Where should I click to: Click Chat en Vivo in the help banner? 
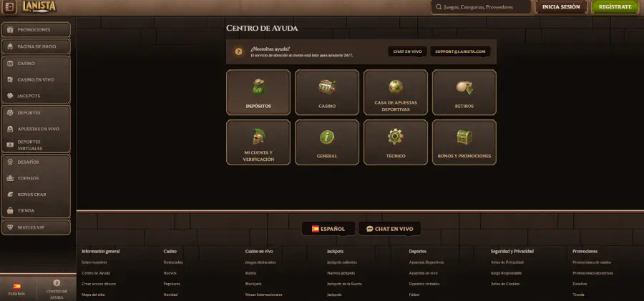click(407, 51)
